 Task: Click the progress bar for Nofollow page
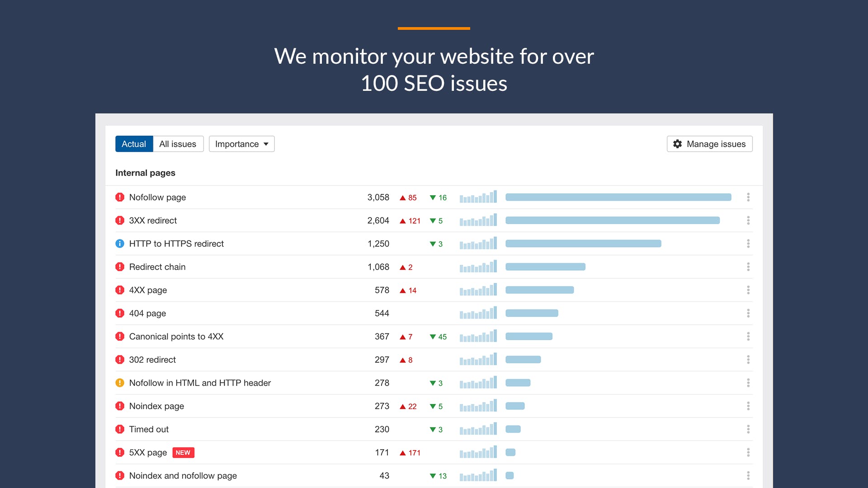click(618, 197)
